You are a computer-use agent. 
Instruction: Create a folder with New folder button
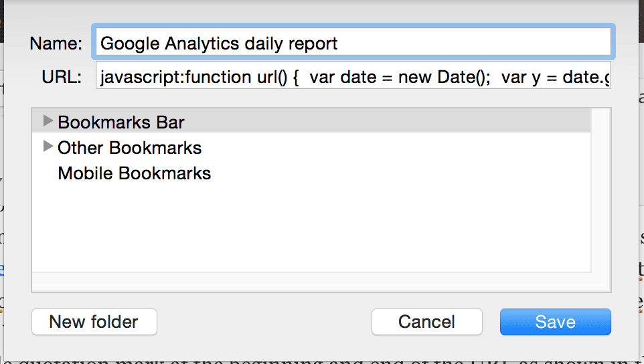coord(94,322)
